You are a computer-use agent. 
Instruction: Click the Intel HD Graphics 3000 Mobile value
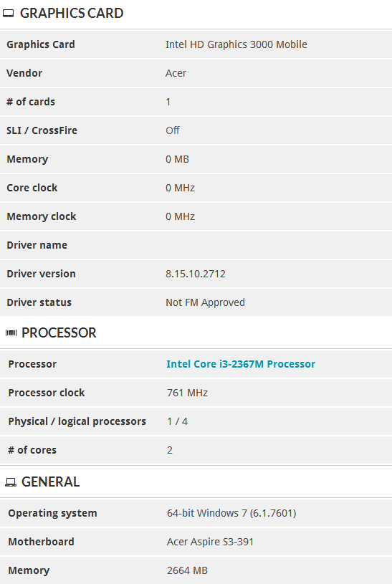click(236, 44)
